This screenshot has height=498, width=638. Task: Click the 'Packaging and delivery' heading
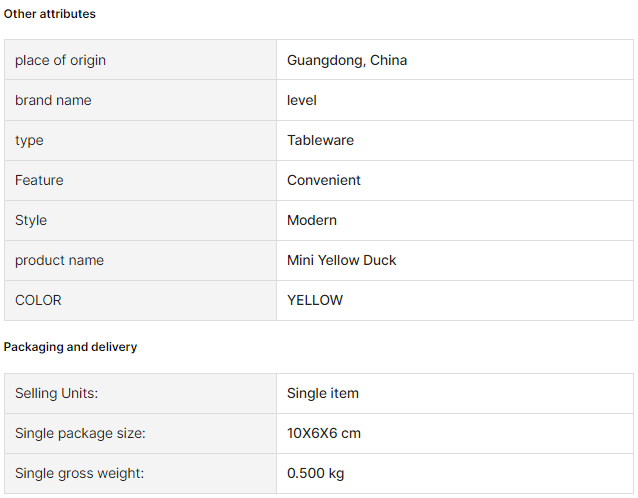[70, 347]
